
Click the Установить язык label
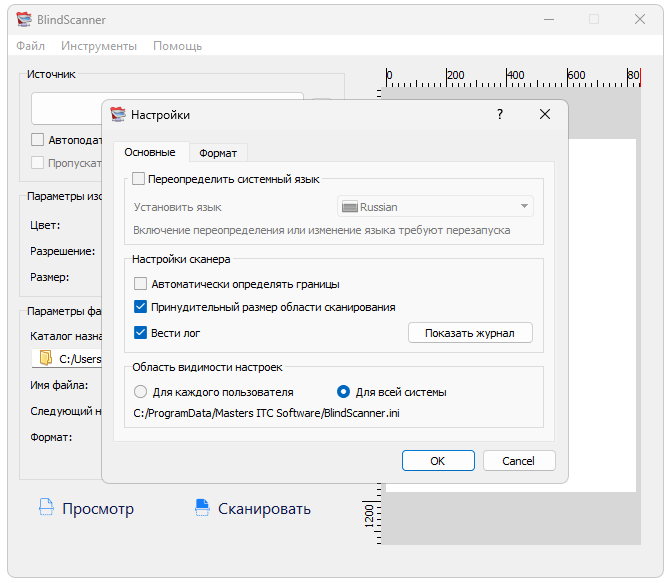pyautogui.click(x=177, y=207)
